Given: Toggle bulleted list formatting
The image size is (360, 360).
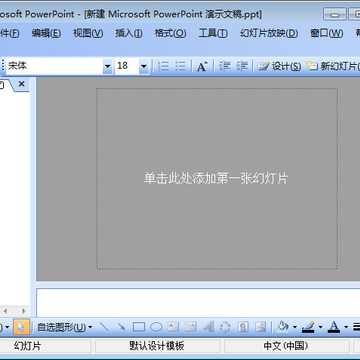Looking at the screenshot, I should click(x=180, y=66).
